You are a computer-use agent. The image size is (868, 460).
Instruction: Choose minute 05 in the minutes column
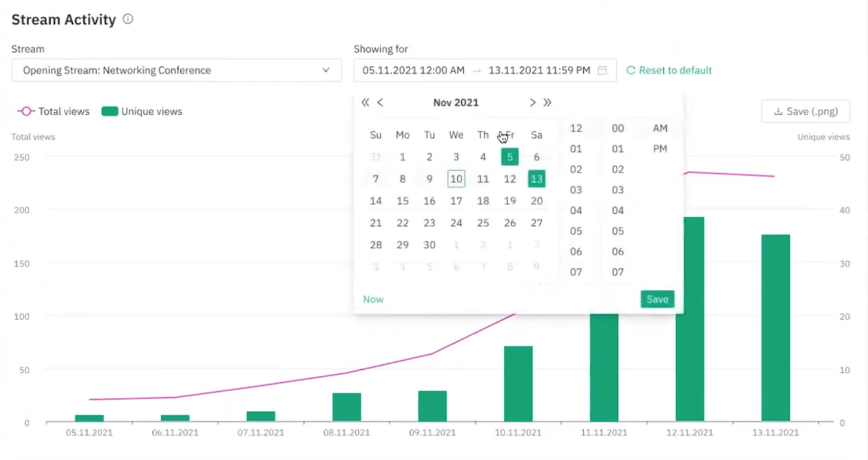618,231
